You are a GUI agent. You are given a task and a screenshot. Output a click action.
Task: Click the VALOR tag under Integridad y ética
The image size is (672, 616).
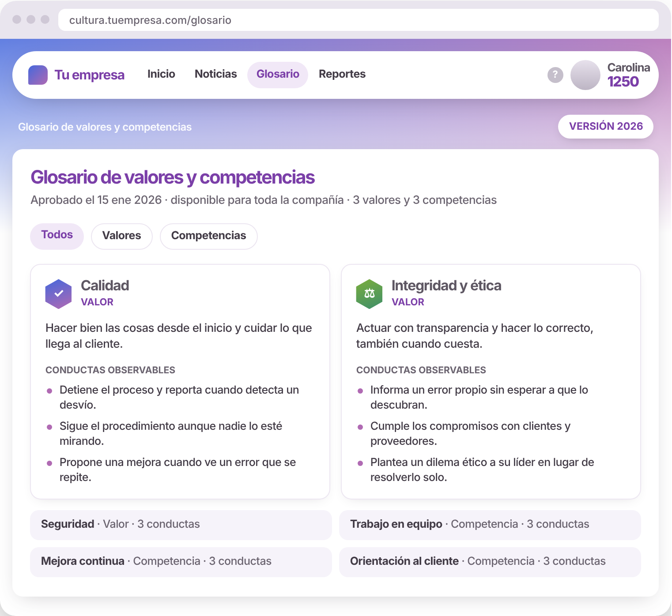click(408, 302)
